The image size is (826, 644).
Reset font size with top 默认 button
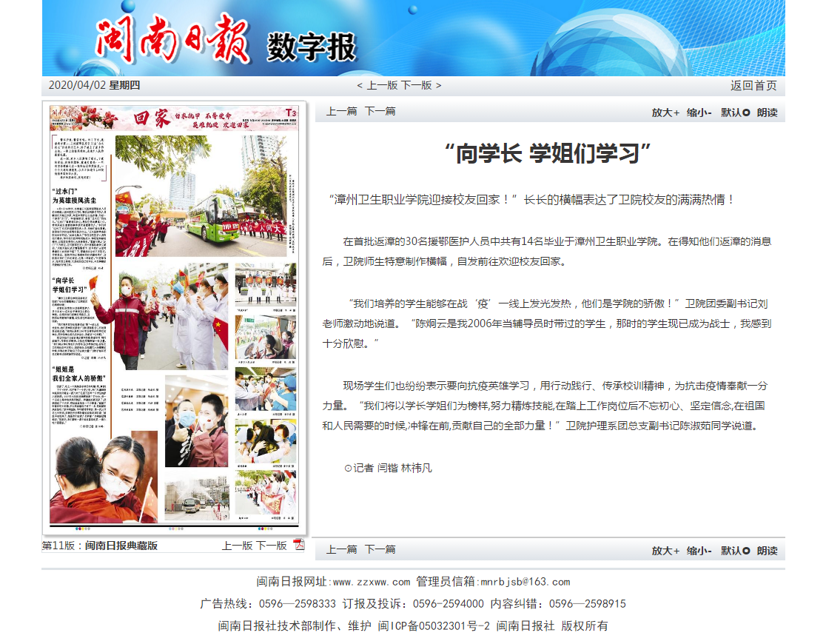[x=735, y=113]
